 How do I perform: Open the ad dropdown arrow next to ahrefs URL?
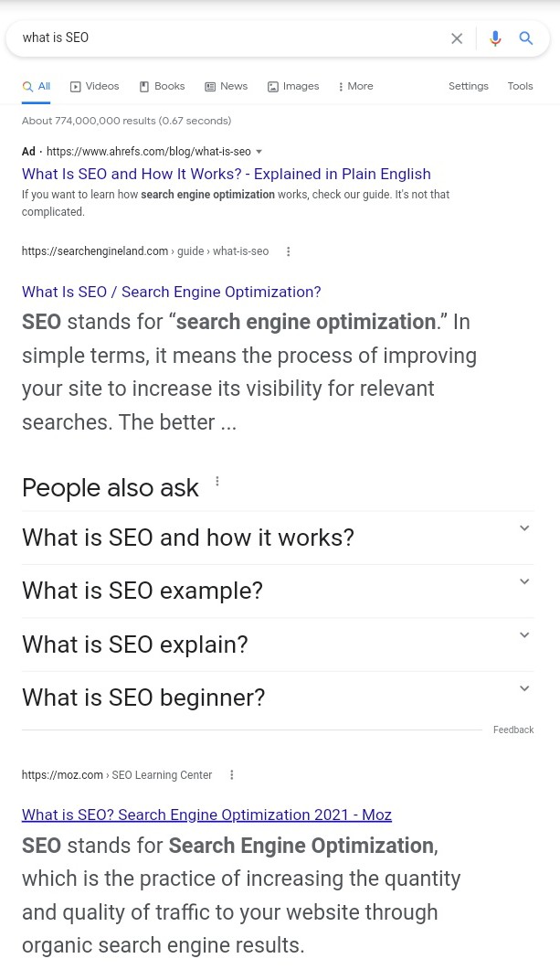point(259,152)
